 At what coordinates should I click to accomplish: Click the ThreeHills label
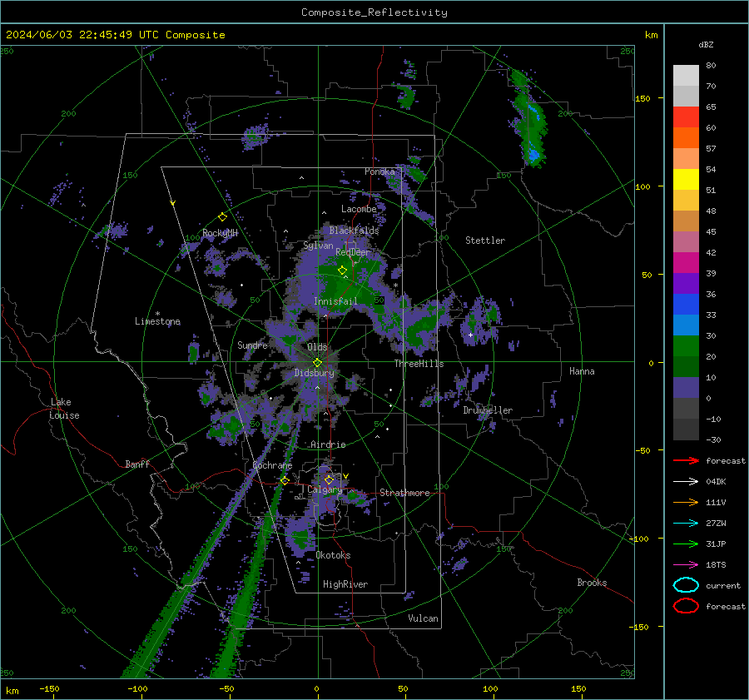pos(419,364)
